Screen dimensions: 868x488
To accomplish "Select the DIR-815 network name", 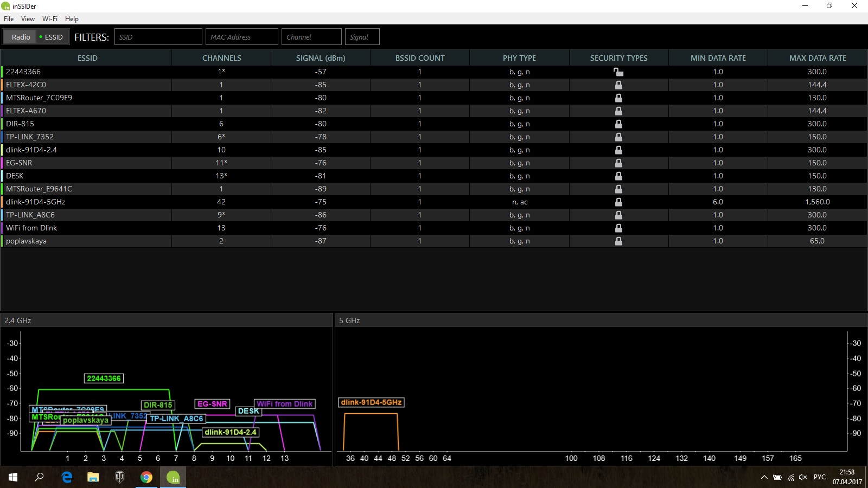I will point(20,124).
